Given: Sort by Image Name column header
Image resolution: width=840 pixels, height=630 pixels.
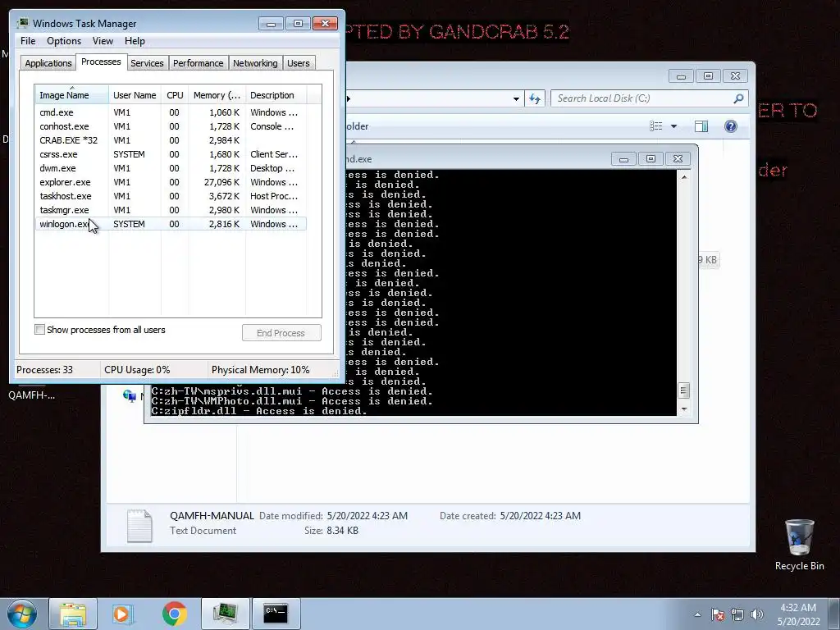Looking at the screenshot, I should [72, 95].
